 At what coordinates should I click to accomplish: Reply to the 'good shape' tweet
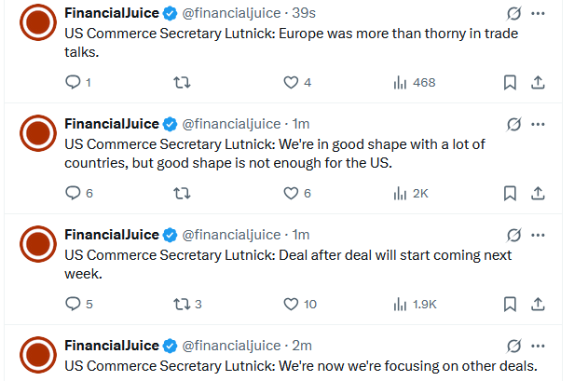pyautogui.click(x=74, y=194)
